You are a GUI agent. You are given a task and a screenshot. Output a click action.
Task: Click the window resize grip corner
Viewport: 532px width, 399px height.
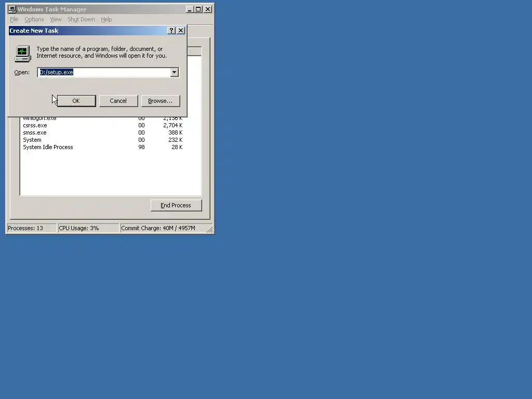(210, 229)
